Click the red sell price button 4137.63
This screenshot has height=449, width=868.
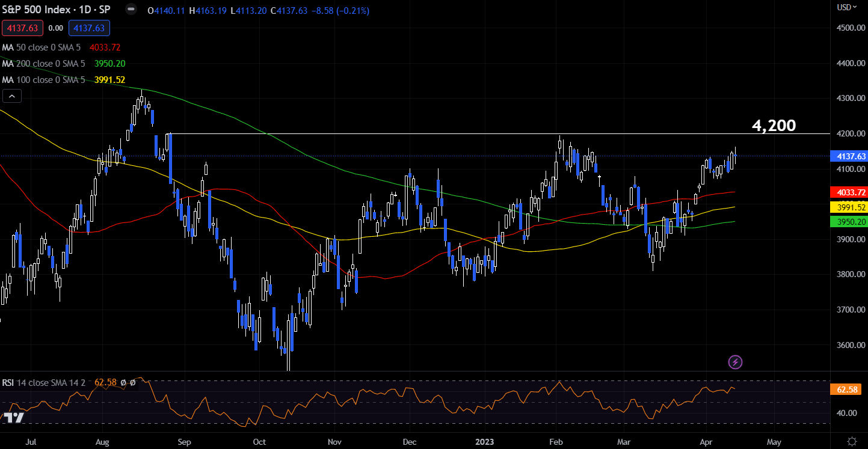pyautogui.click(x=22, y=28)
